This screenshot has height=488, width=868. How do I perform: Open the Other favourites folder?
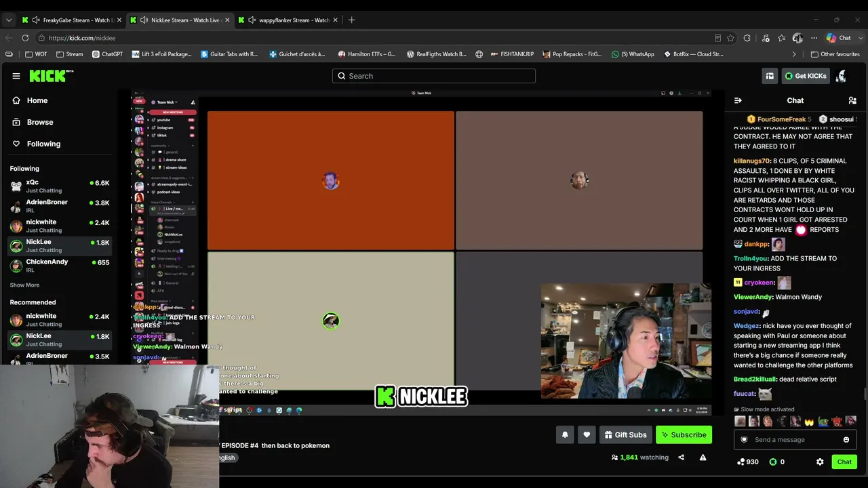point(835,54)
